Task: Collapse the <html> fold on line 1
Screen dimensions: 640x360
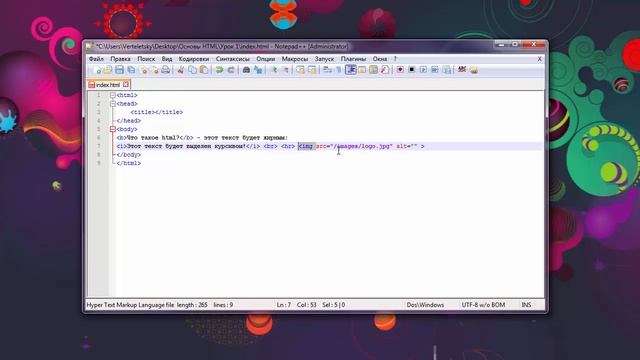Action: (x=113, y=95)
